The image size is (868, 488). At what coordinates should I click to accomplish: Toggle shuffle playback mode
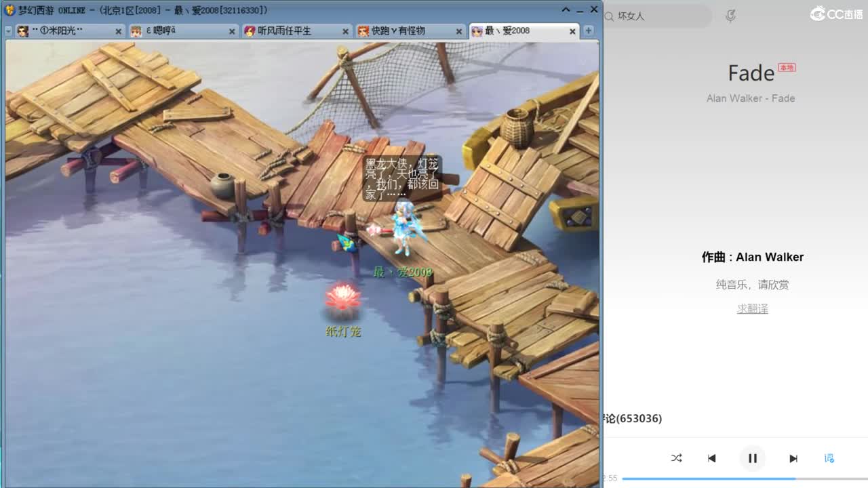click(676, 458)
